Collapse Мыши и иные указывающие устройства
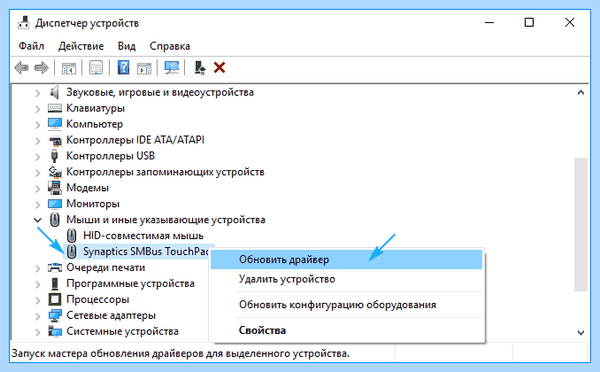This screenshot has width=600, height=372. pyautogui.click(x=38, y=220)
